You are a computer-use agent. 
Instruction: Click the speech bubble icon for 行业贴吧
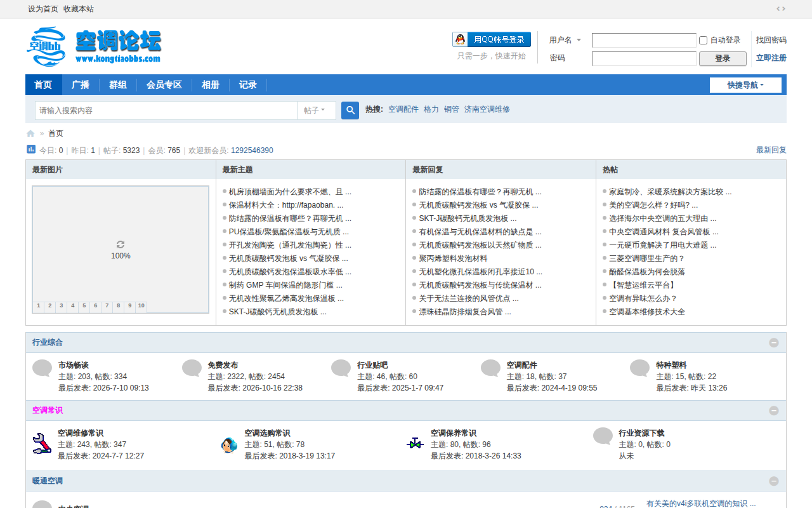tap(341, 368)
